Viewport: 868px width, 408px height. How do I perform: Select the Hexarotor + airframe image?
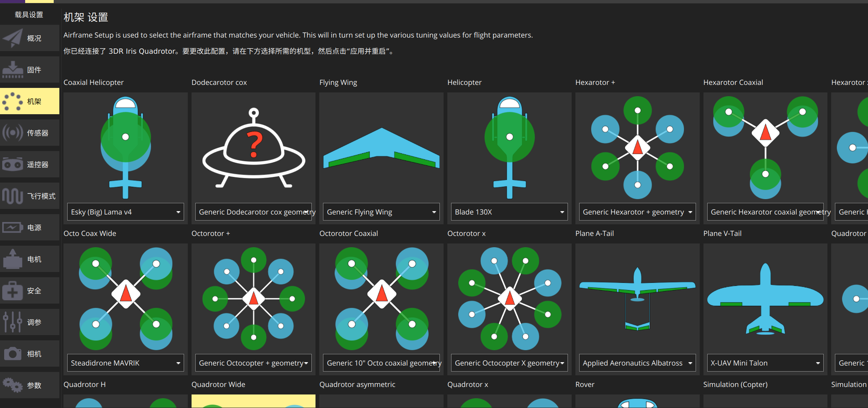tap(637, 148)
